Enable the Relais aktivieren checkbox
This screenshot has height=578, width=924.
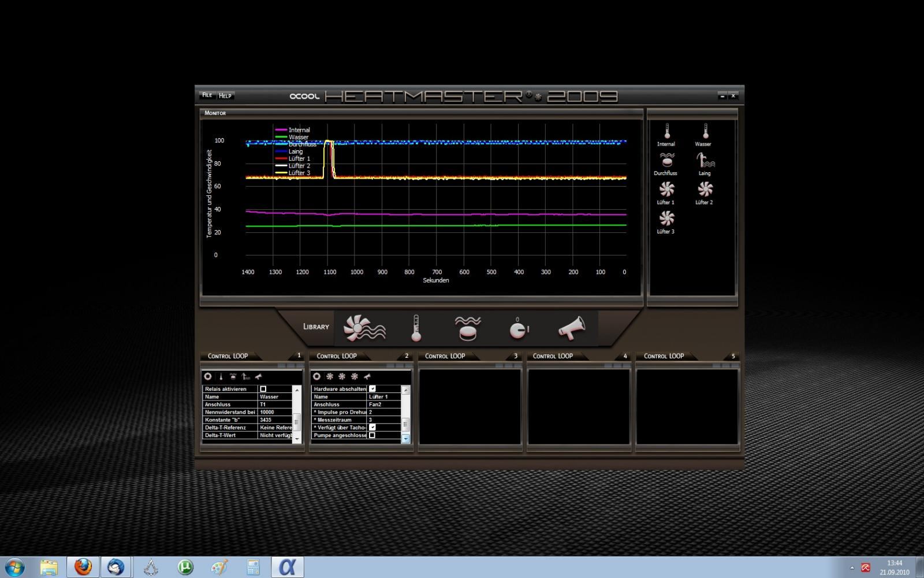tap(263, 389)
